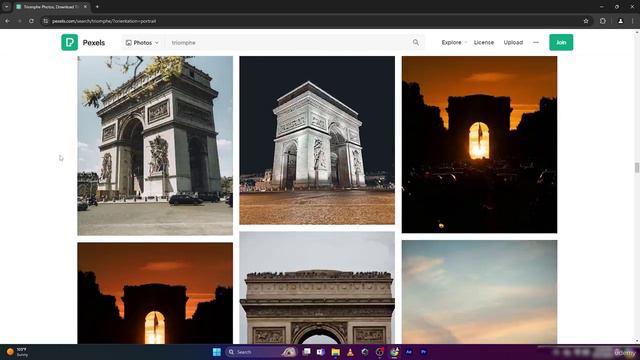
Task: Click the green Join button
Action: [x=561, y=42]
